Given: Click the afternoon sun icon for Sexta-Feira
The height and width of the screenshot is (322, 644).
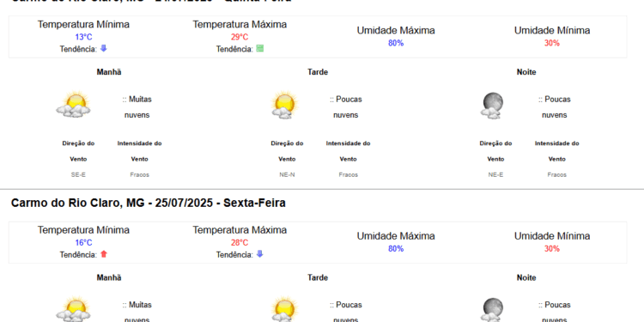Looking at the screenshot, I should 284,309.
